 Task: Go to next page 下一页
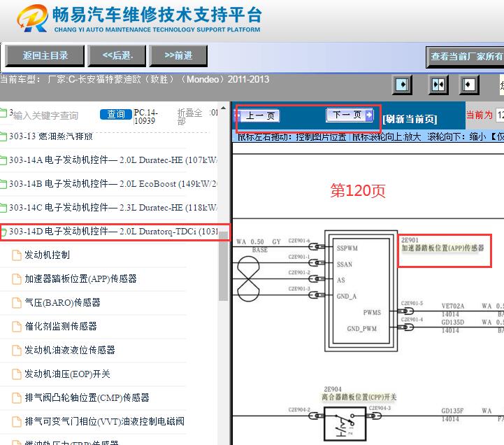pos(350,115)
